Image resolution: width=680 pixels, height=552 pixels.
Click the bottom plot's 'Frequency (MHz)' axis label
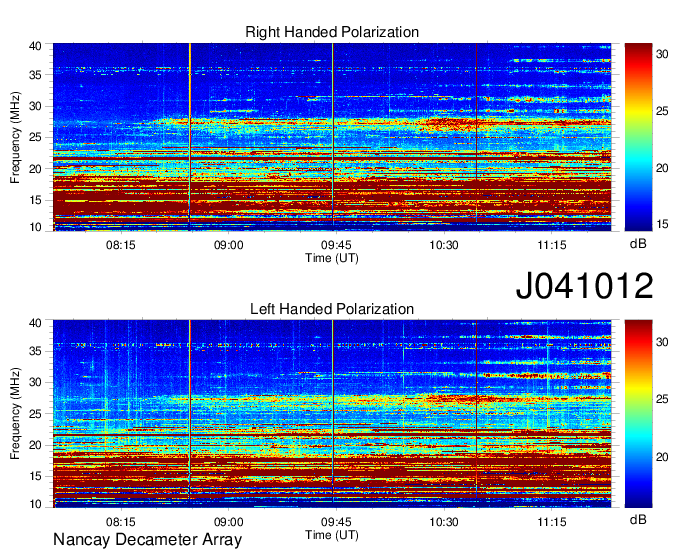[x=15, y=414]
